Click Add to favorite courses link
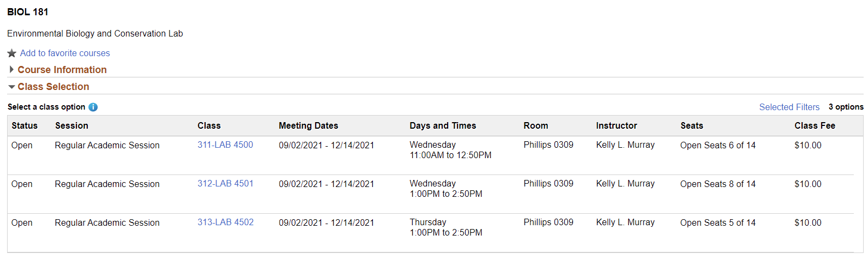The width and height of the screenshot is (868, 265). 65,53
